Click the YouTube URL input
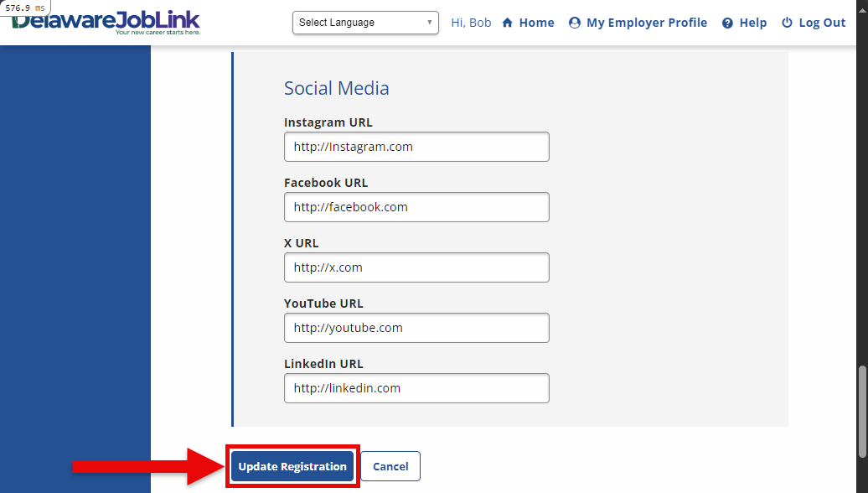 tap(416, 328)
